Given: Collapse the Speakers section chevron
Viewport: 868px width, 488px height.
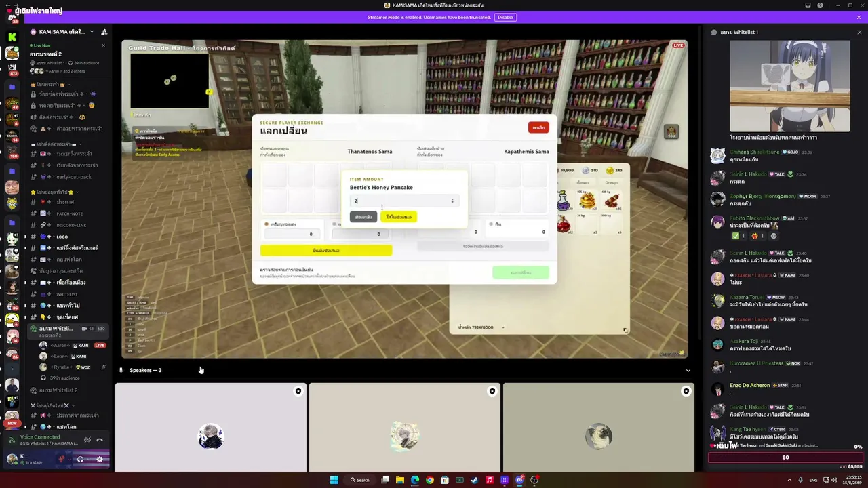Looking at the screenshot, I should [x=688, y=371].
